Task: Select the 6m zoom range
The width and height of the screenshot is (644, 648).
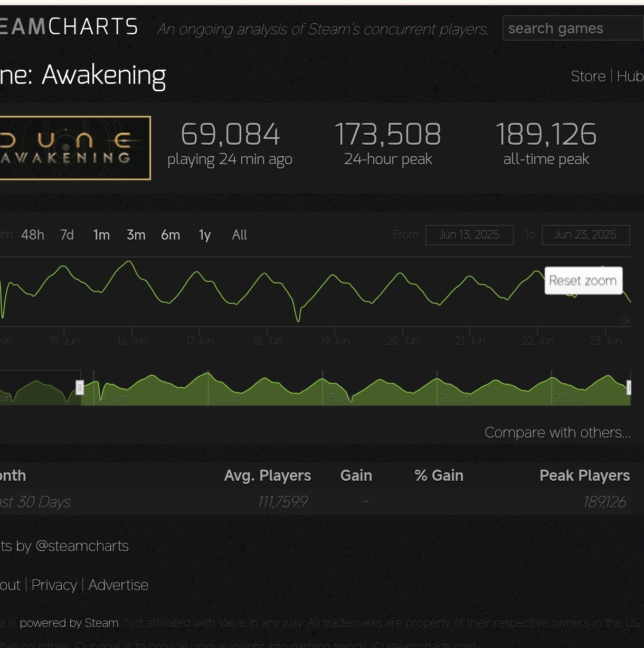Action: (x=171, y=235)
